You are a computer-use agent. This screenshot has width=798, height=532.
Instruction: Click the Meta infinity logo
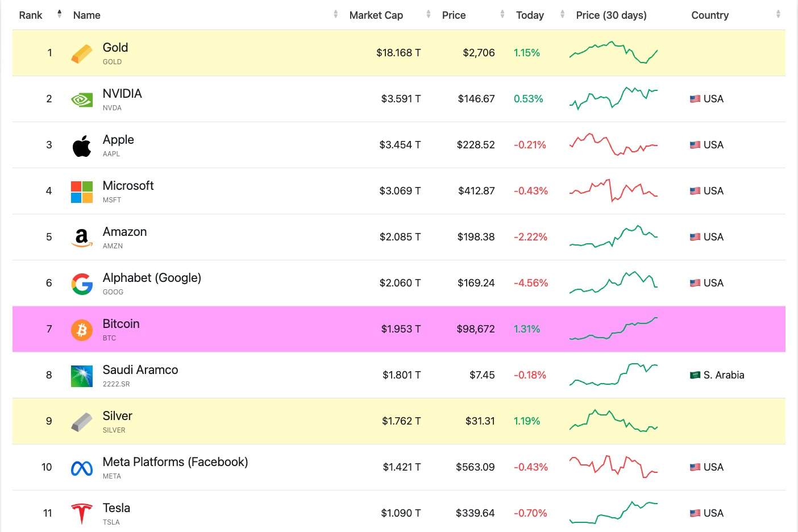(81, 468)
